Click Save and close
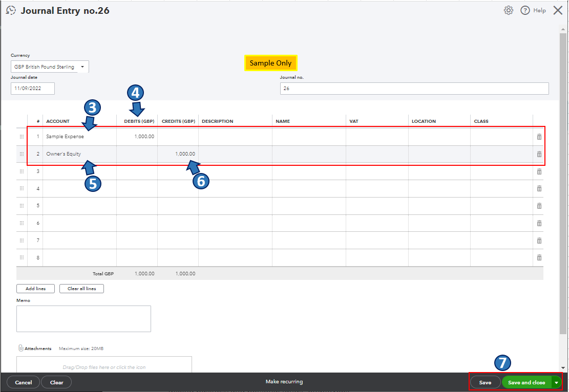This screenshot has height=392, width=569. (x=528, y=382)
